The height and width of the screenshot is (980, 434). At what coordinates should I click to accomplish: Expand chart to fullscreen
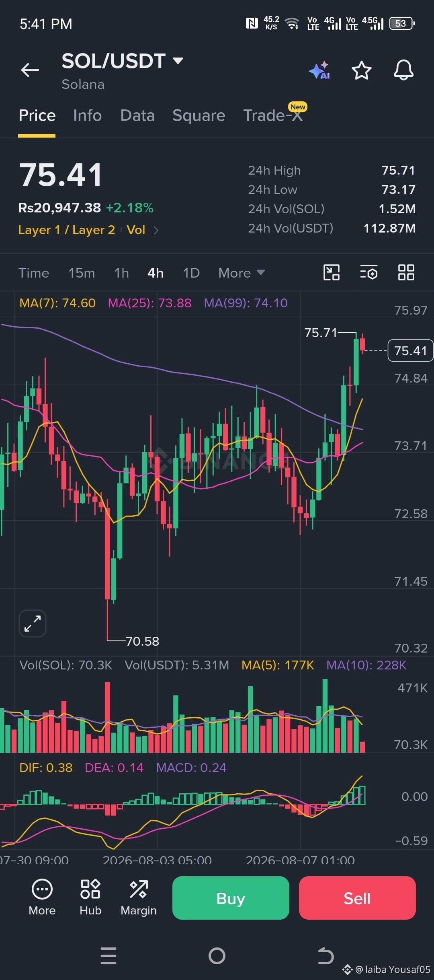(x=33, y=624)
